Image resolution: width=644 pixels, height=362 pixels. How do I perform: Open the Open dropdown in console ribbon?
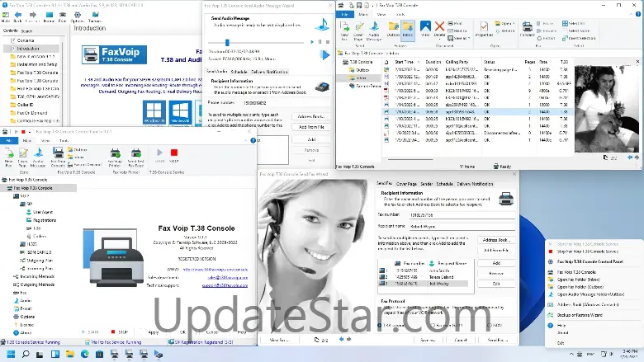coord(505,23)
